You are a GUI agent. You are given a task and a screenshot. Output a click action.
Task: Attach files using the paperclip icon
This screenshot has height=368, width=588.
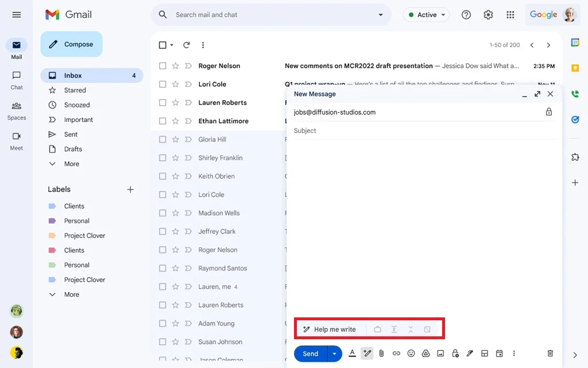pyautogui.click(x=381, y=353)
